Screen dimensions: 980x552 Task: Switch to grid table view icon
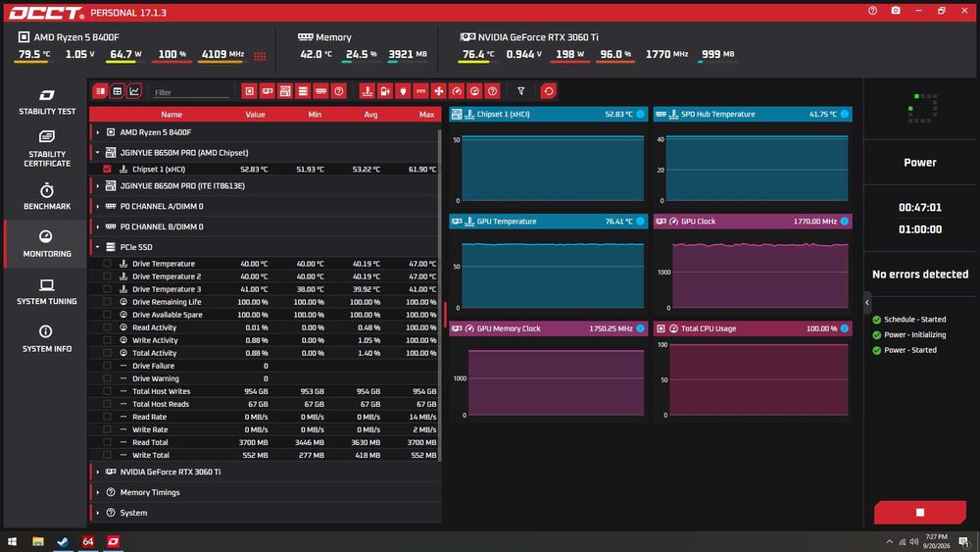click(117, 91)
